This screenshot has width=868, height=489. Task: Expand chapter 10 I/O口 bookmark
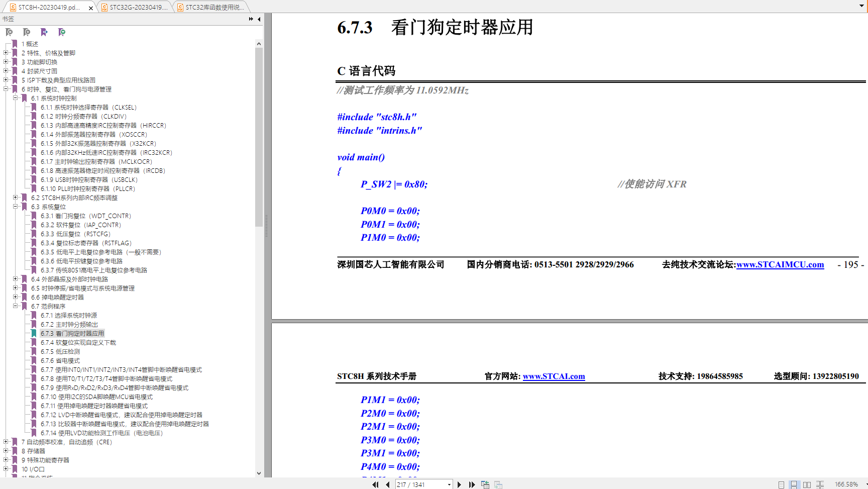(6, 469)
